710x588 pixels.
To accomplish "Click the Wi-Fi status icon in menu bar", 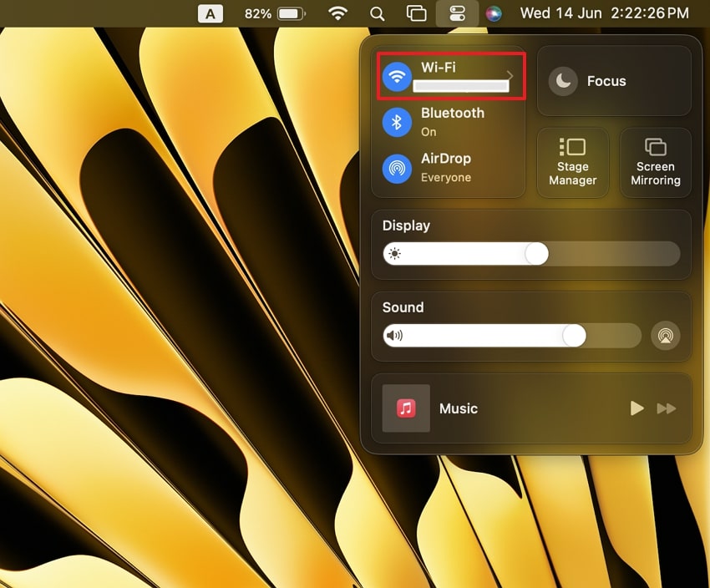I will pos(337,13).
